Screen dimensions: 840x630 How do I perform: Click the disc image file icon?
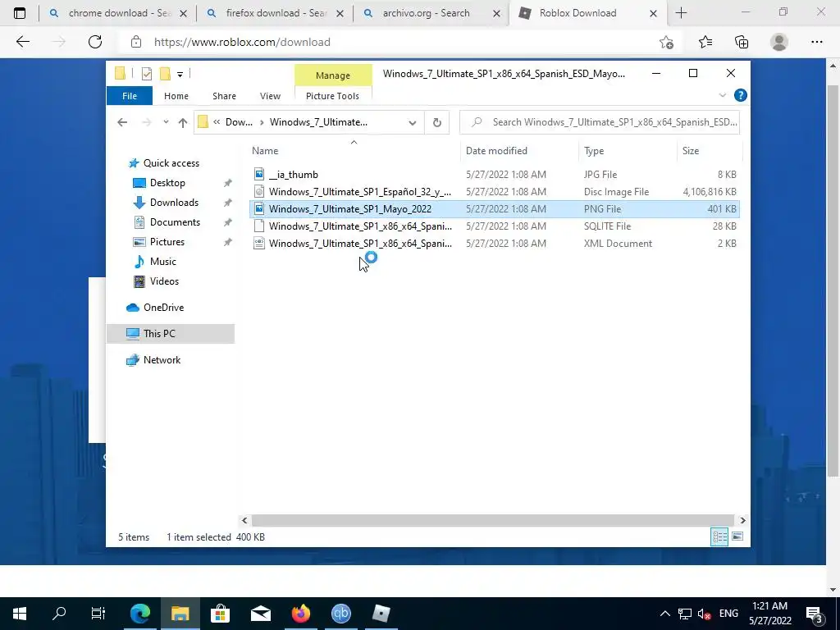(259, 191)
